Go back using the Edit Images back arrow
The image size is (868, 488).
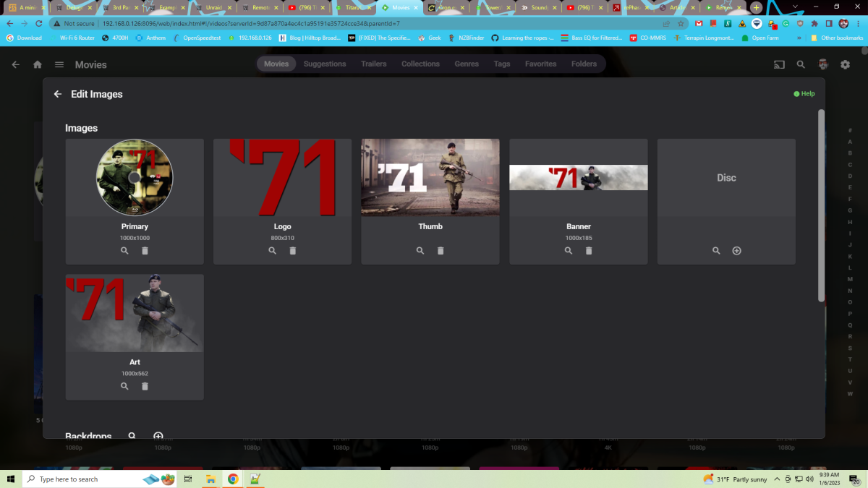coord(57,94)
